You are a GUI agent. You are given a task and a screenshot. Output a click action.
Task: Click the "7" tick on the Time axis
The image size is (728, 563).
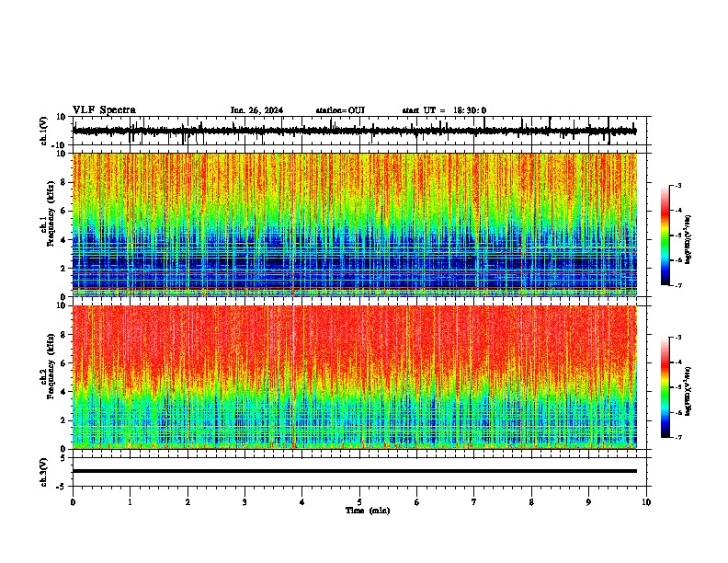[474, 502]
